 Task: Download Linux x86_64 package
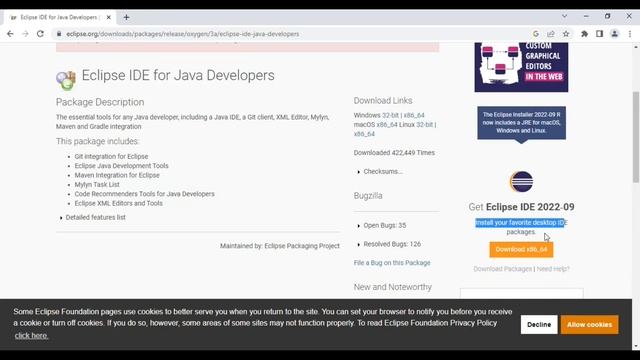(364, 134)
